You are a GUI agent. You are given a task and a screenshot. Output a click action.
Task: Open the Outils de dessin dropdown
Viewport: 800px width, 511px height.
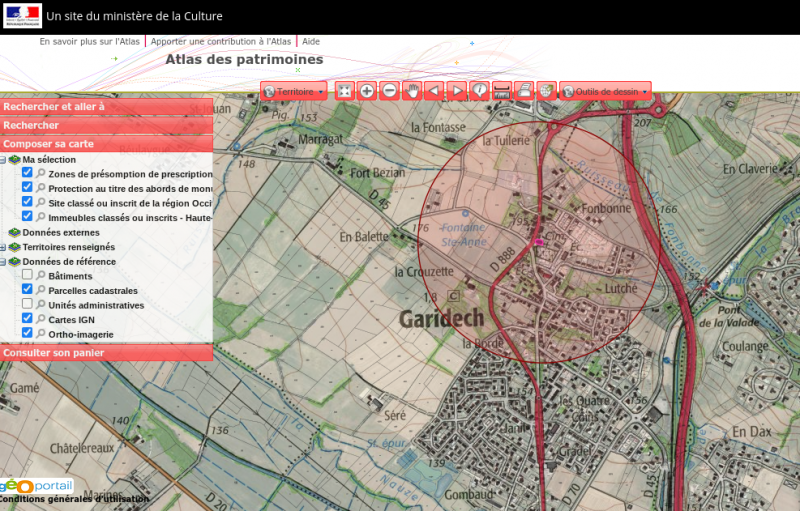point(605,91)
